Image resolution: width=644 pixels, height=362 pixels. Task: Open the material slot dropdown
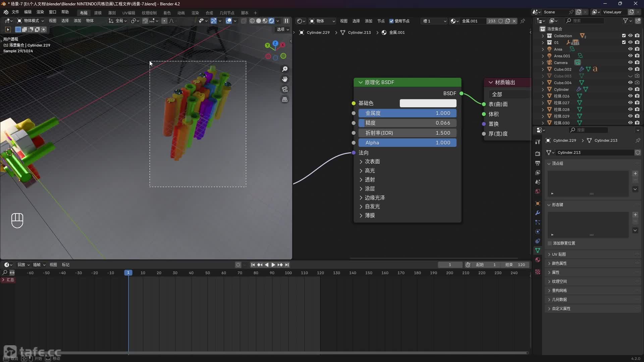(434, 21)
